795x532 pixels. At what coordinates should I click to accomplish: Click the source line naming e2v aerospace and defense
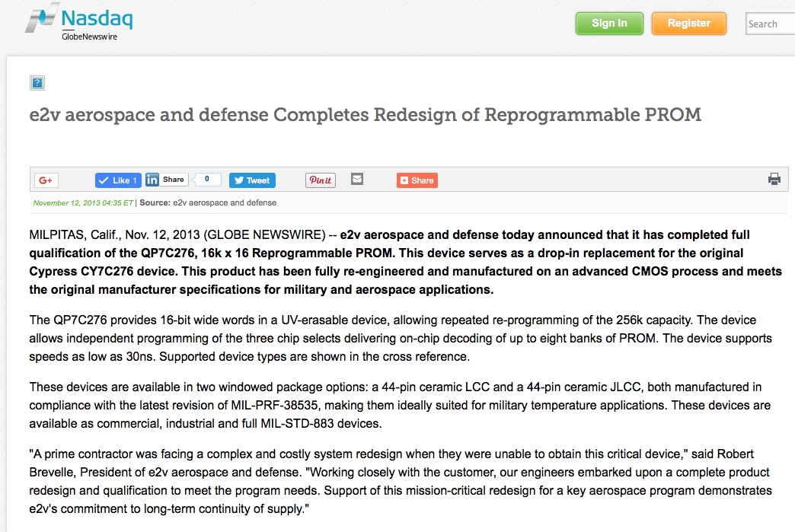(208, 202)
